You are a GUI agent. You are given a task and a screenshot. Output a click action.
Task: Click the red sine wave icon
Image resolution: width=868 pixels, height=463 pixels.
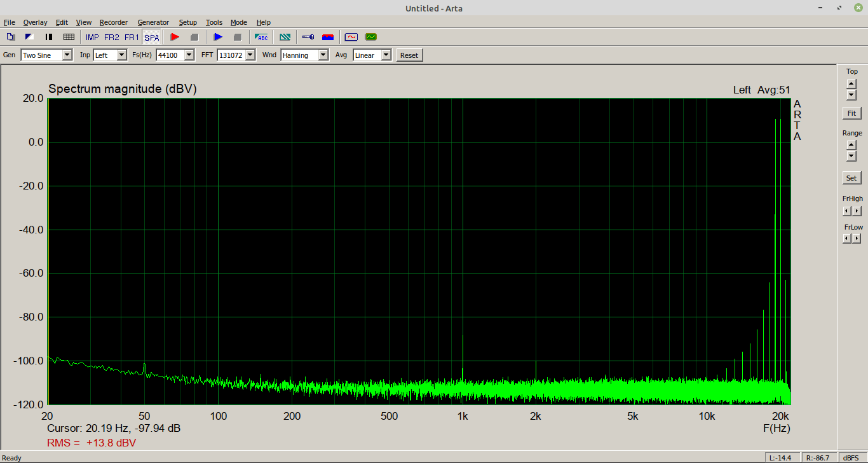point(351,37)
